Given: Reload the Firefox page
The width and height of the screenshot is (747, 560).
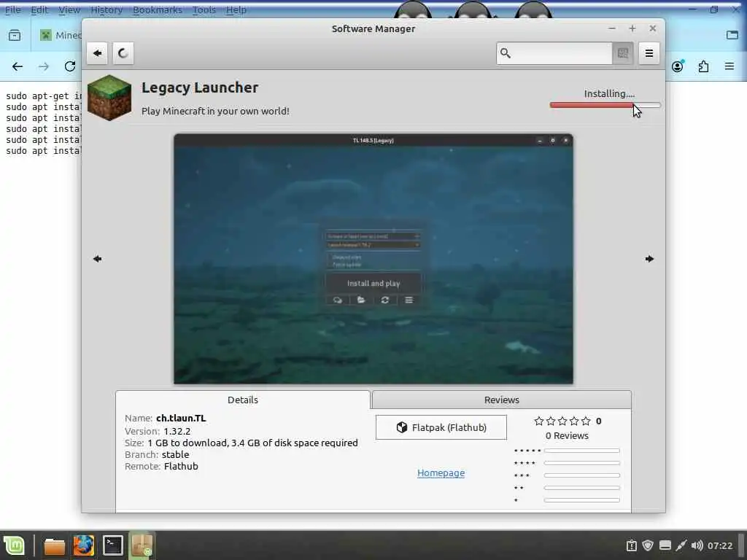Looking at the screenshot, I should pos(70,66).
